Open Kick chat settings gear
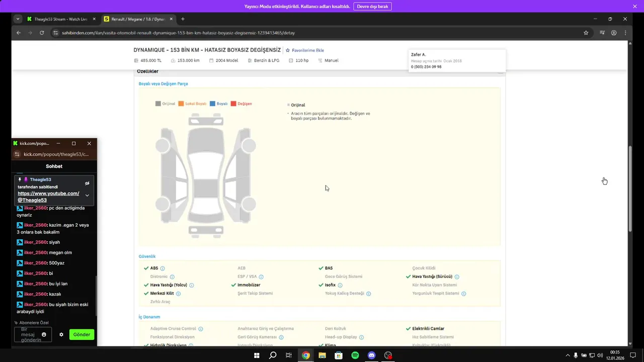Screen dimensions: 644x362 tap(61, 334)
